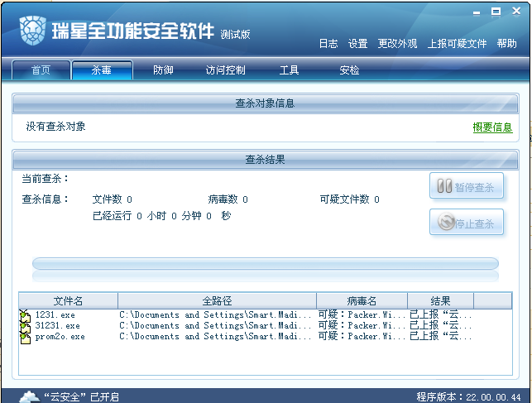Click the virus name cell for 1231.exe
The width and height of the screenshot is (532, 403).
point(362,314)
